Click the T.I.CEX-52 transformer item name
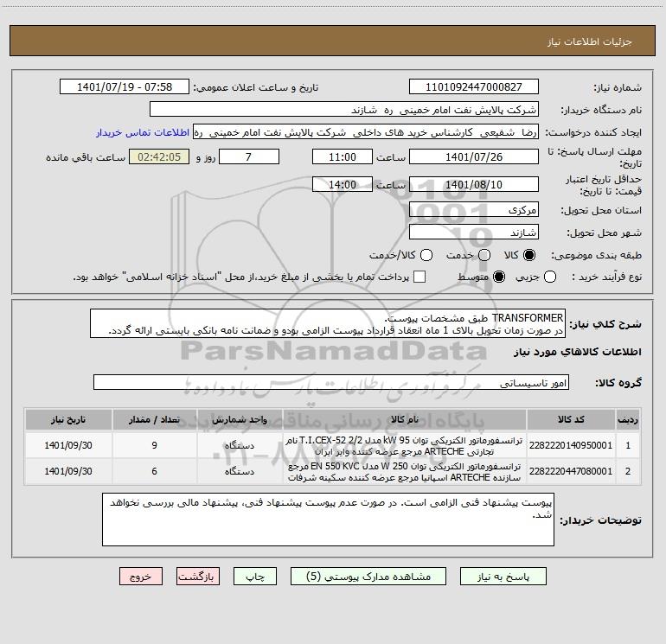The image size is (666, 644). [405, 446]
